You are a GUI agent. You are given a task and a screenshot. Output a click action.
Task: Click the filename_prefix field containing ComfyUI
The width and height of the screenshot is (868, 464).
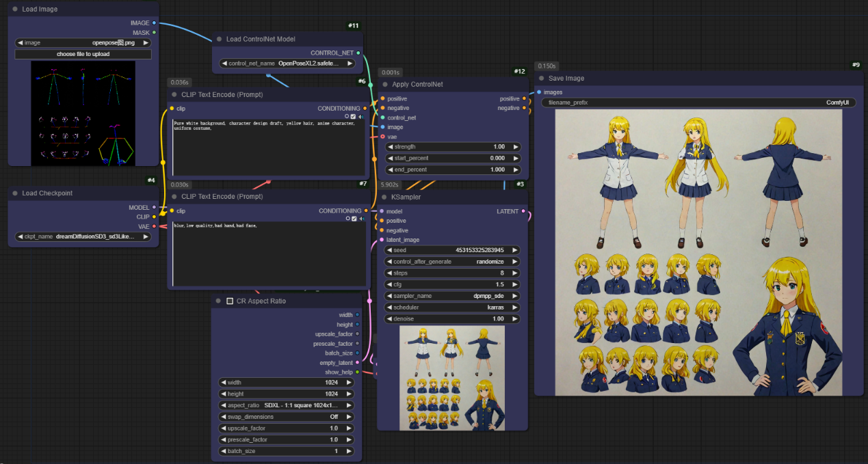[698, 103]
